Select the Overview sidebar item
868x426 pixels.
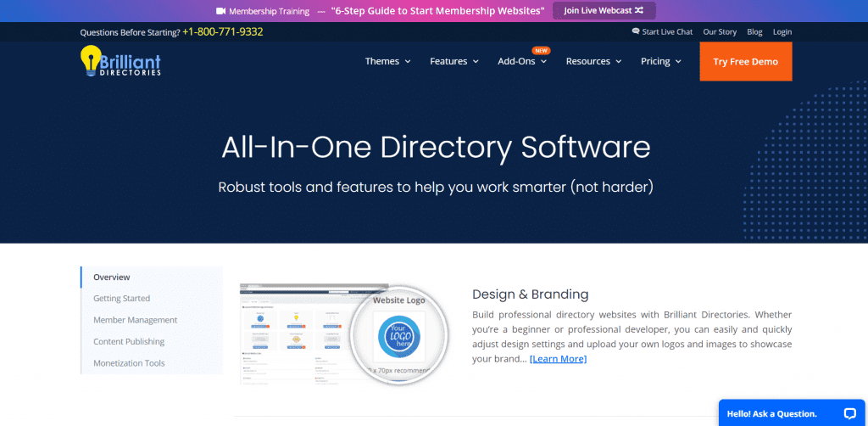point(152,277)
